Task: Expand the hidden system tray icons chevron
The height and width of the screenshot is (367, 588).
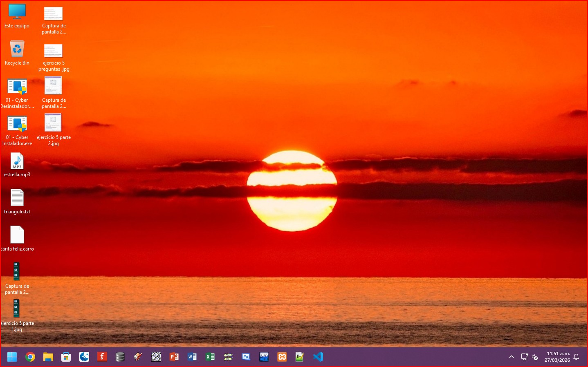Action: [x=511, y=357]
